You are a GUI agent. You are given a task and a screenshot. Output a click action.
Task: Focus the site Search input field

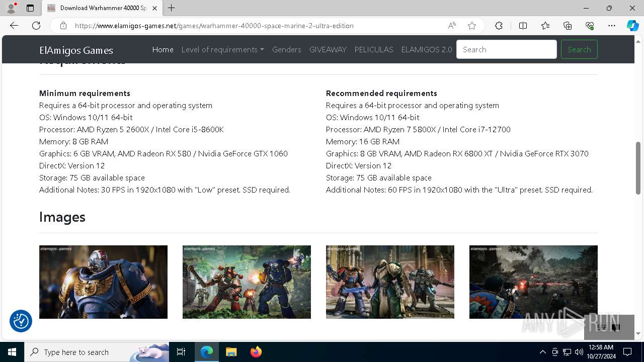tap(507, 49)
